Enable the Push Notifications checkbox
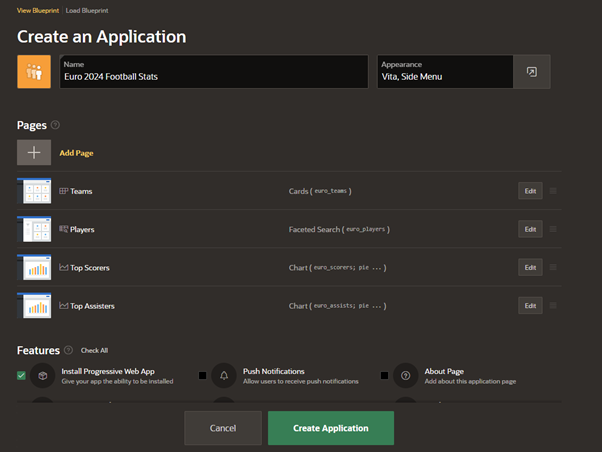Image resolution: width=602 pixels, height=452 pixels. click(202, 376)
